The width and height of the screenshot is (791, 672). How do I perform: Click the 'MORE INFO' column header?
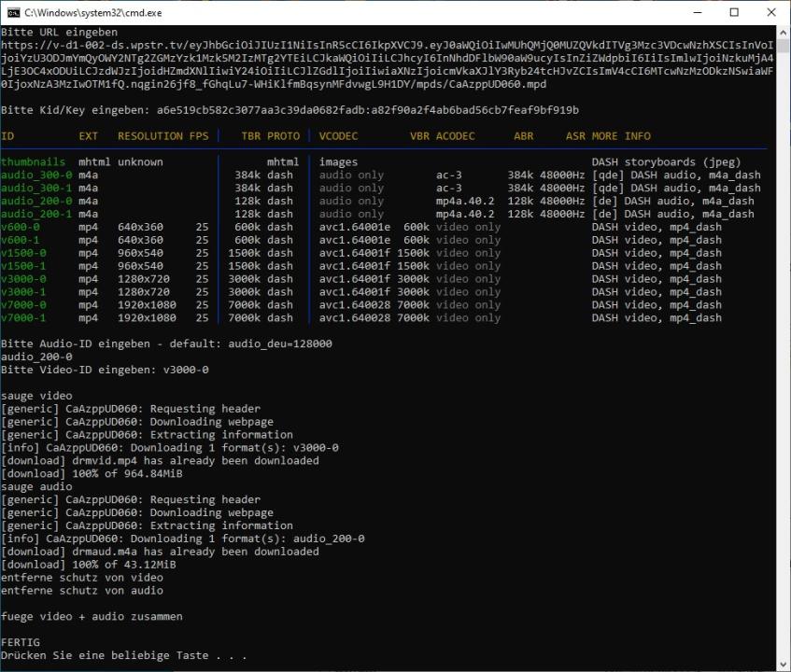point(621,136)
